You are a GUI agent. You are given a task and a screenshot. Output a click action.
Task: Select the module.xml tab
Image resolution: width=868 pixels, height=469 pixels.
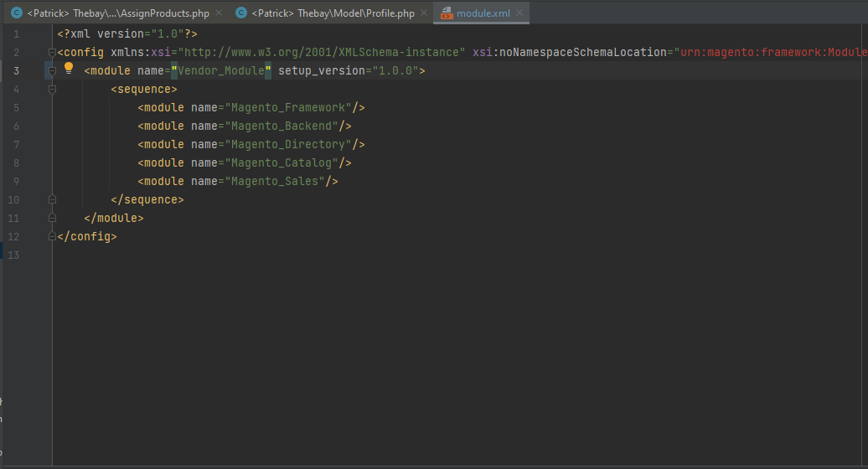click(x=481, y=13)
